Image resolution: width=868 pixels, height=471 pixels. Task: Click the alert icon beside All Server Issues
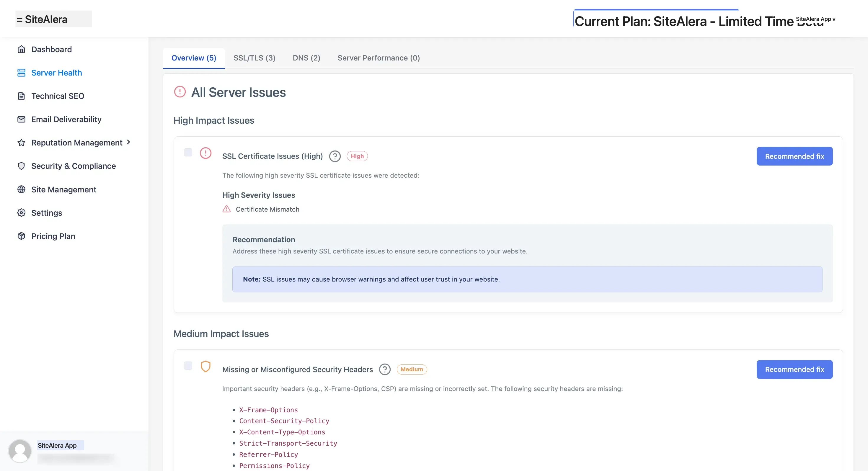tap(180, 92)
